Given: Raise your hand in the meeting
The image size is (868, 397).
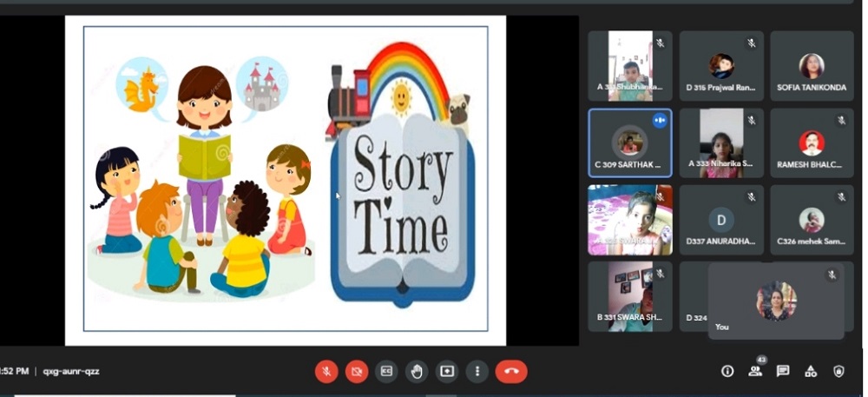Looking at the screenshot, I should click(x=417, y=372).
